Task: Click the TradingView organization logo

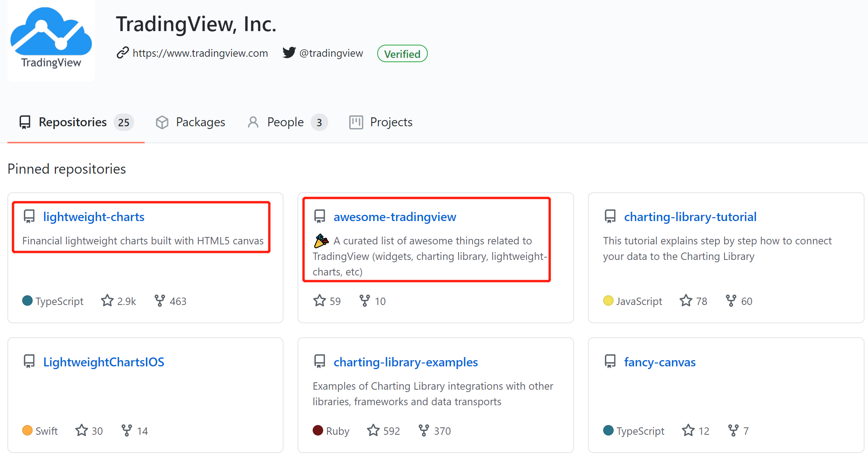Action: [x=51, y=39]
